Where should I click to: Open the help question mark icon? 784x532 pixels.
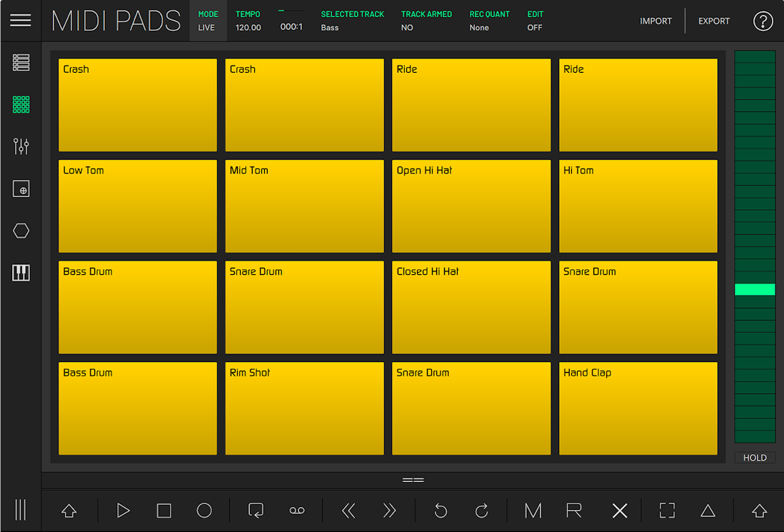[763, 21]
